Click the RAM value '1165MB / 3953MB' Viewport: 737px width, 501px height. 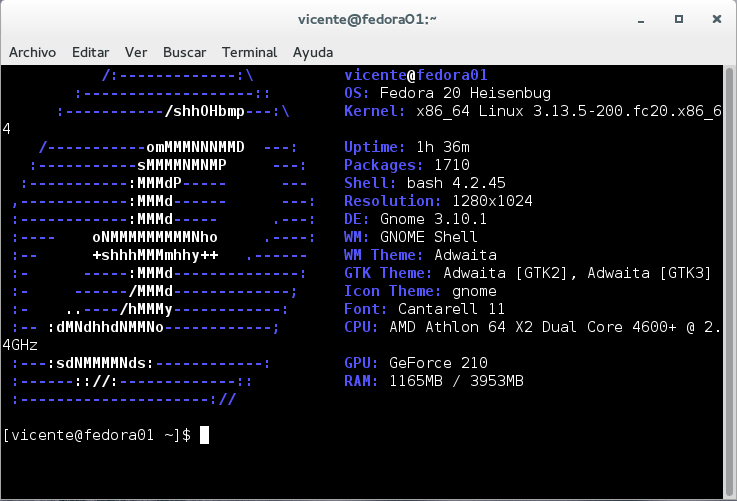[x=456, y=381]
